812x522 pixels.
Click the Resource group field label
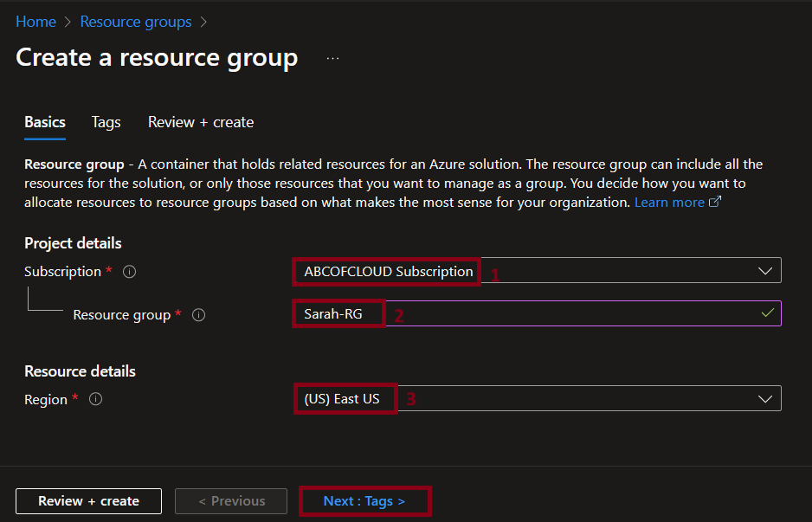(122, 315)
